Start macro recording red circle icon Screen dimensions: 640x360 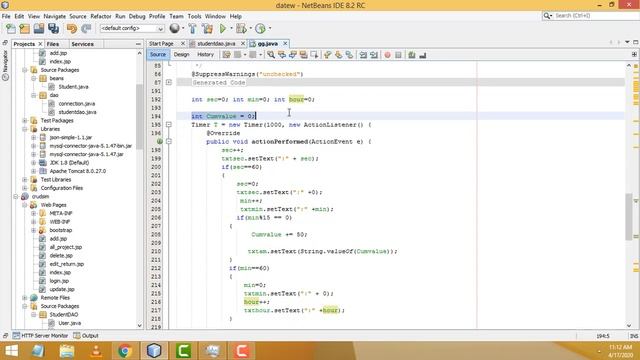(387, 55)
